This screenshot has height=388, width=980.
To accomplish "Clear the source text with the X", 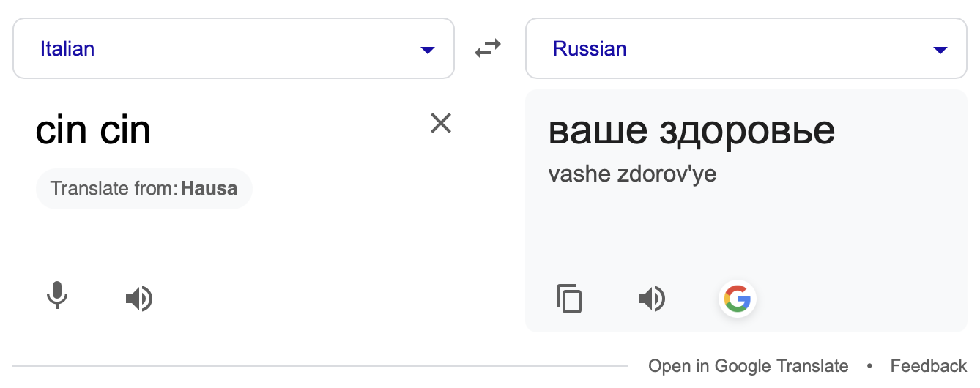I will (440, 123).
